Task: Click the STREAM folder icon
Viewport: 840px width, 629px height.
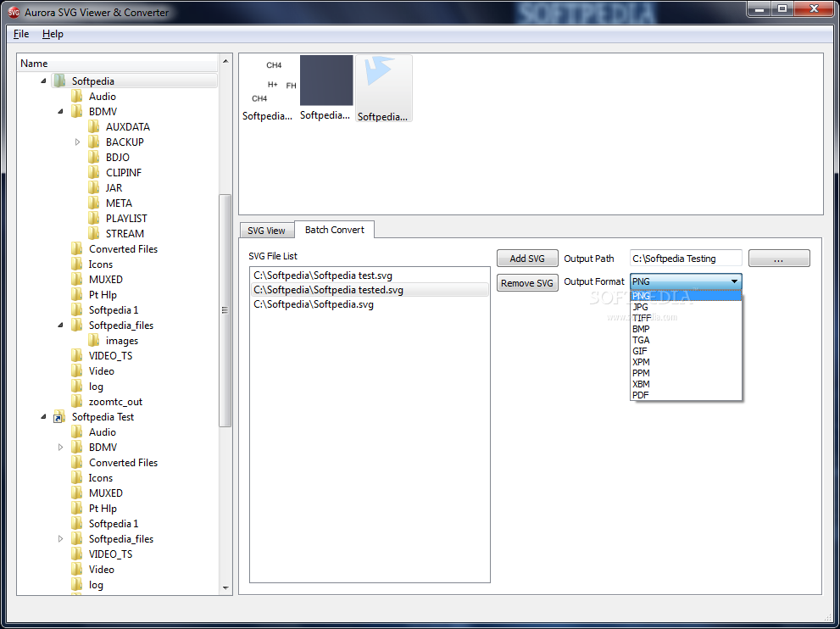Action: [93, 234]
